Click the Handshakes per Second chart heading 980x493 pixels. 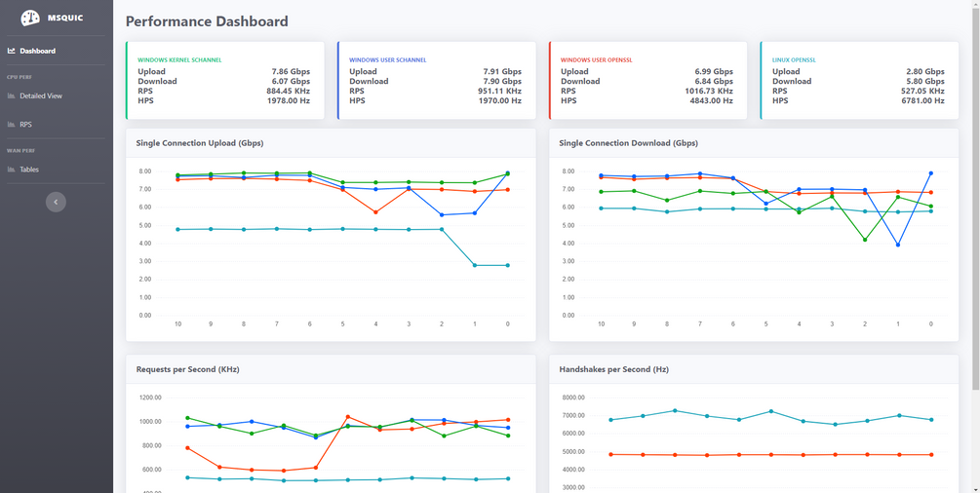tap(612, 369)
